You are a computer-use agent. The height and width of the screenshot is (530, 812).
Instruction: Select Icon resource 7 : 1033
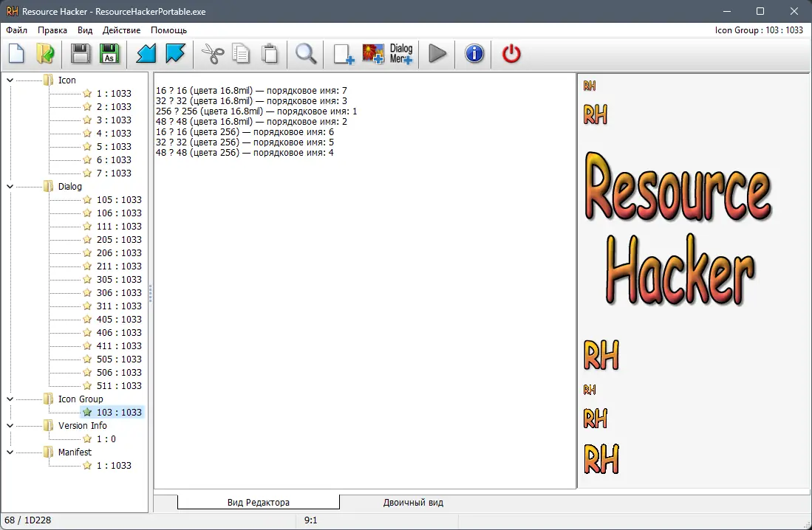tap(114, 173)
